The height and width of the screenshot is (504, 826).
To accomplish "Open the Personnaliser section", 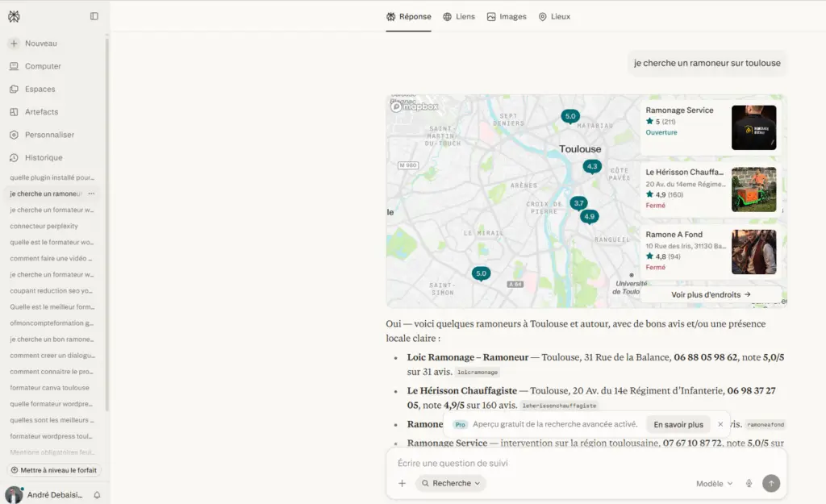I will coord(49,135).
